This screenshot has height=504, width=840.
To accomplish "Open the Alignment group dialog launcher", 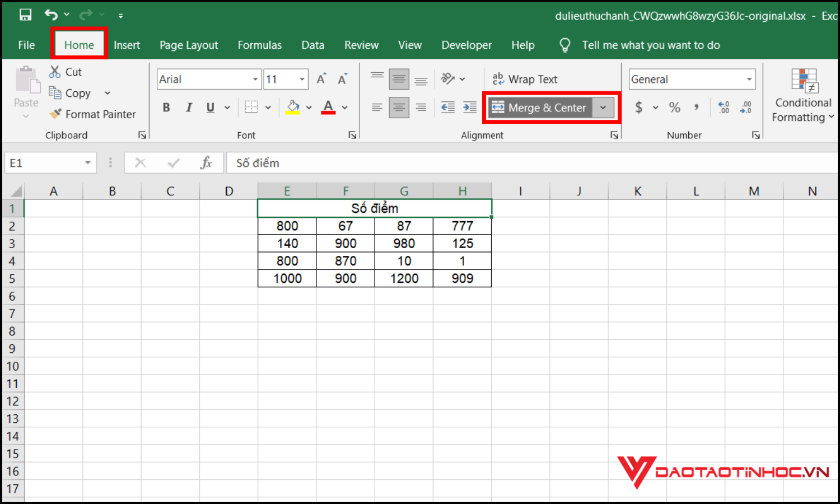I will [x=614, y=134].
